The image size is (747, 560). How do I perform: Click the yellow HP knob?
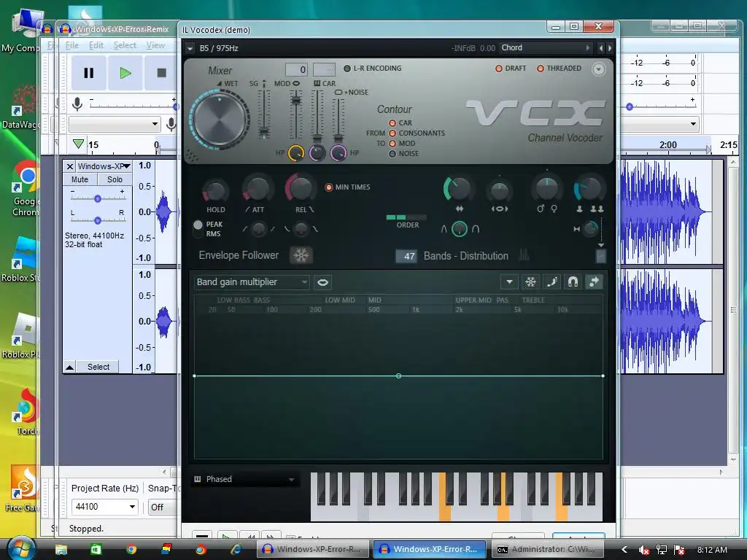tap(296, 153)
